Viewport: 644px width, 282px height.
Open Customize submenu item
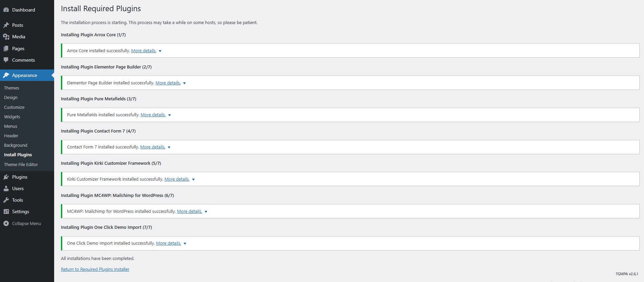point(14,107)
